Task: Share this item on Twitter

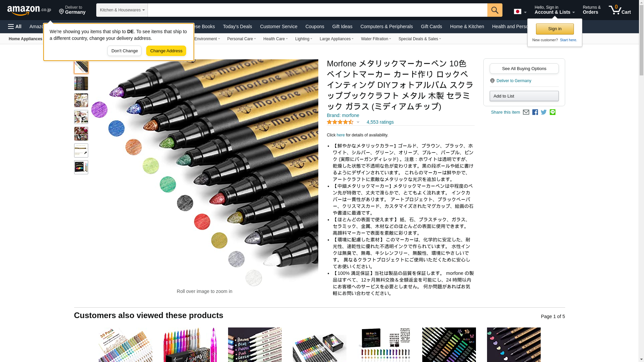Action: click(x=544, y=112)
